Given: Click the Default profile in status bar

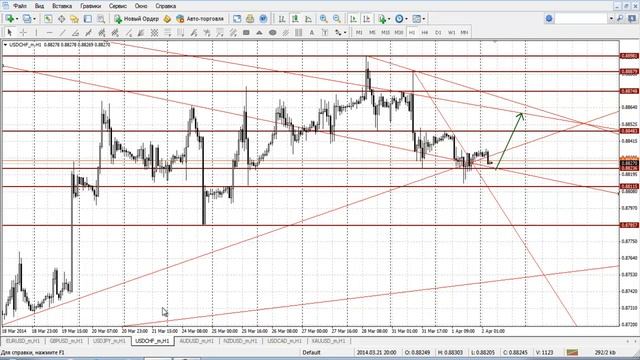Looking at the screenshot, I should [x=311, y=352].
